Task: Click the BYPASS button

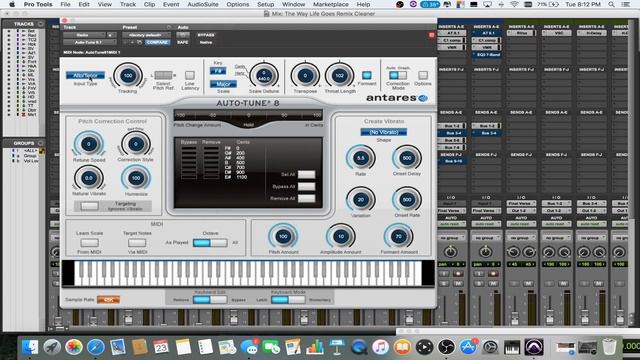Action: point(206,35)
